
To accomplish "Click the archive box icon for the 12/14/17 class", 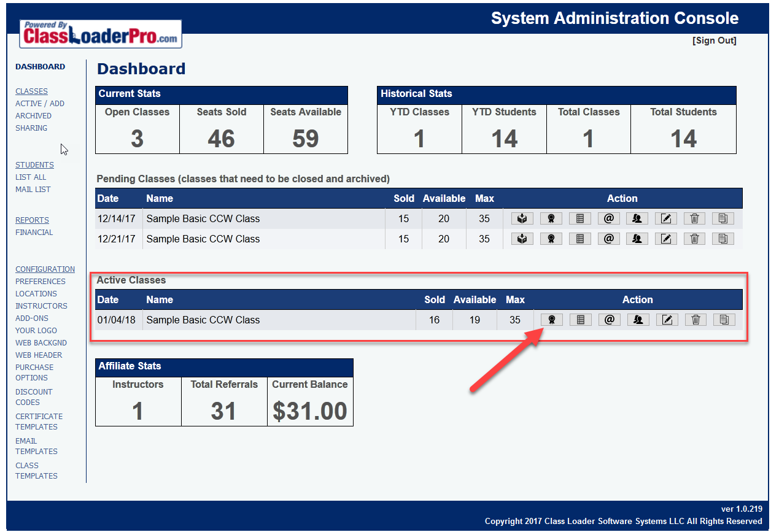I will [x=522, y=219].
